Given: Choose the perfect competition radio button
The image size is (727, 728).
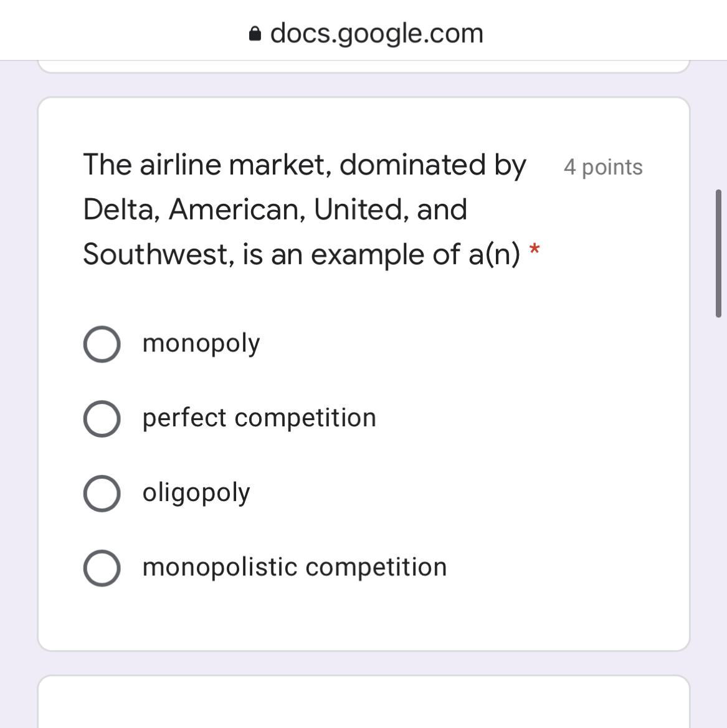Looking at the screenshot, I should pyautogui.click(x=102, y=418).
